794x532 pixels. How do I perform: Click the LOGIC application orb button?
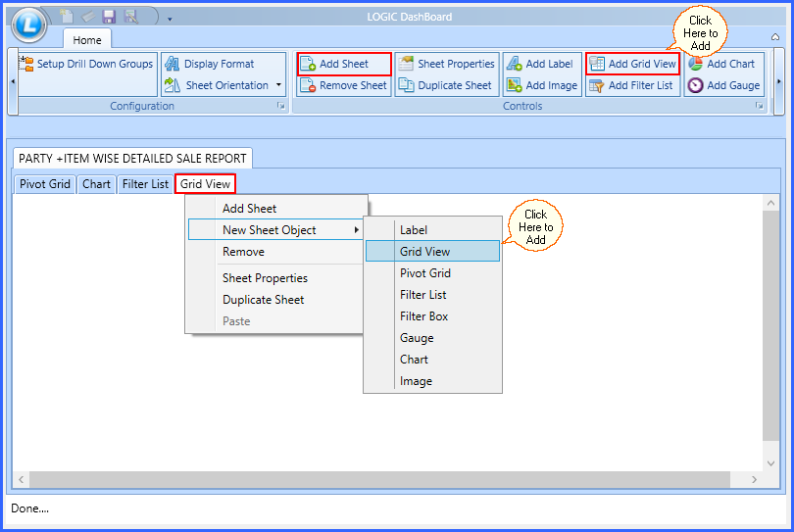coord(28,24)
